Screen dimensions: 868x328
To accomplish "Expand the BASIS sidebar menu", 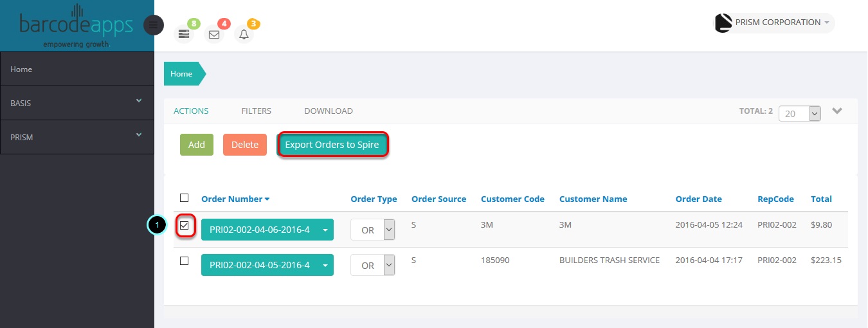I will tap(77, 103).
